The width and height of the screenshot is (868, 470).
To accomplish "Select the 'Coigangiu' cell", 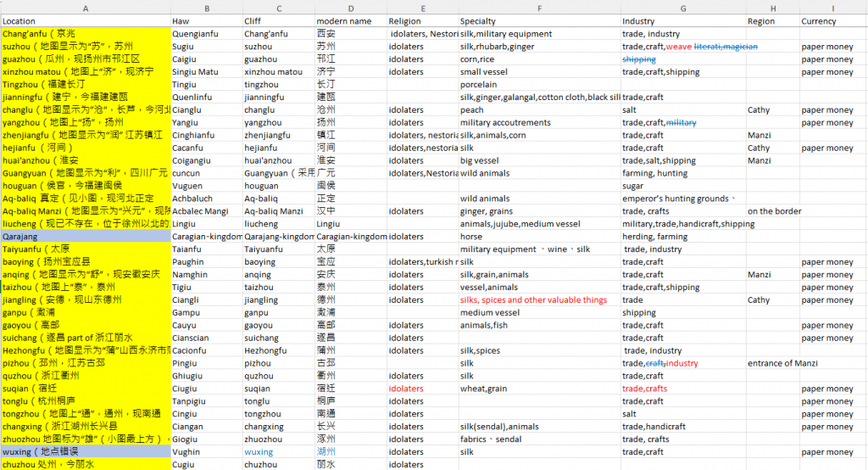I will click(207, 160).
